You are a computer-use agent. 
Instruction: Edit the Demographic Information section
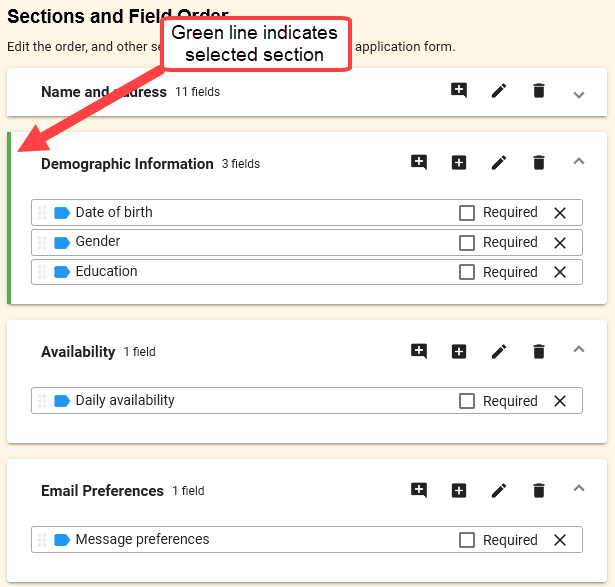pos(499,163)
